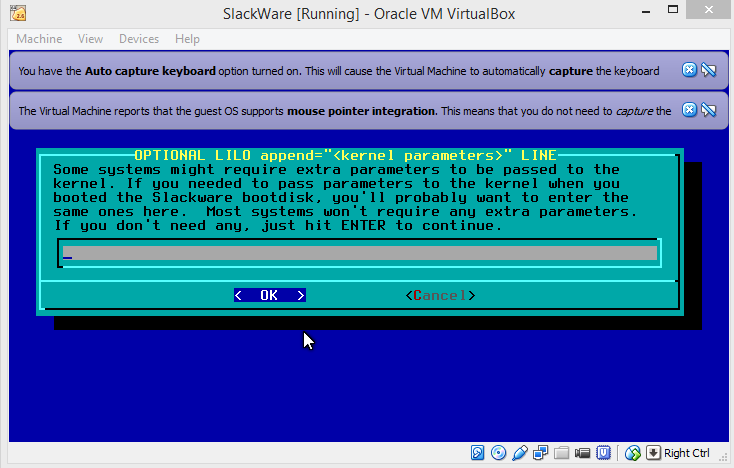Open the Machine menu
734x468 pixels.
point(39,39)
